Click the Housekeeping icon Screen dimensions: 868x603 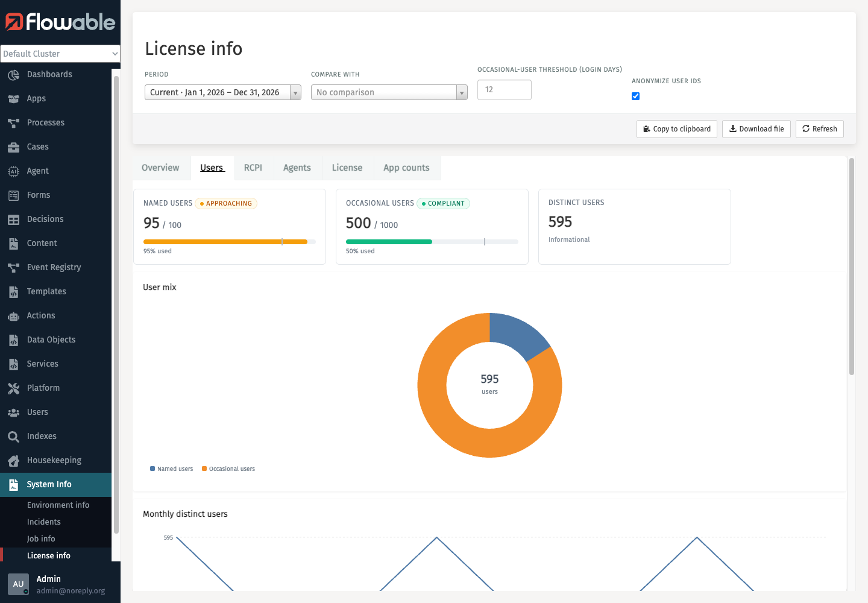[13, 461]
